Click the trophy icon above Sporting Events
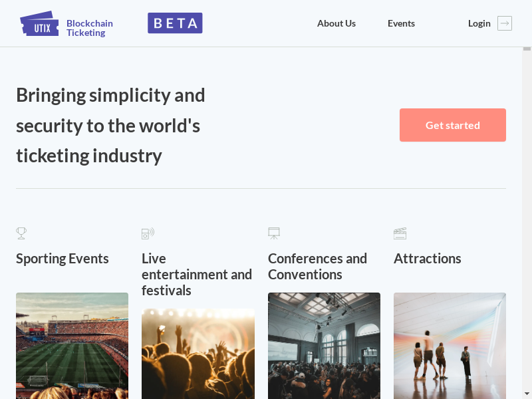This screenshot has width=532, height=399. (21, 233)
